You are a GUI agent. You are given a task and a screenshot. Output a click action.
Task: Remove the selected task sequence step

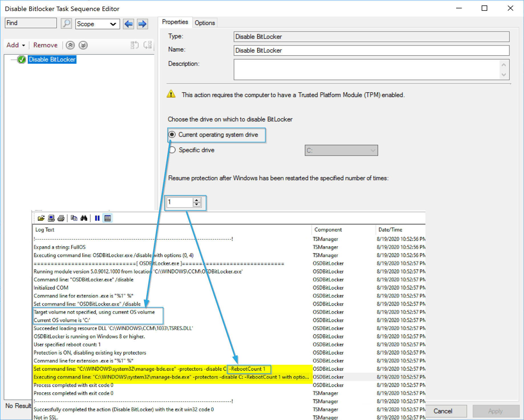pyautogui.click(x=45, y=45)
